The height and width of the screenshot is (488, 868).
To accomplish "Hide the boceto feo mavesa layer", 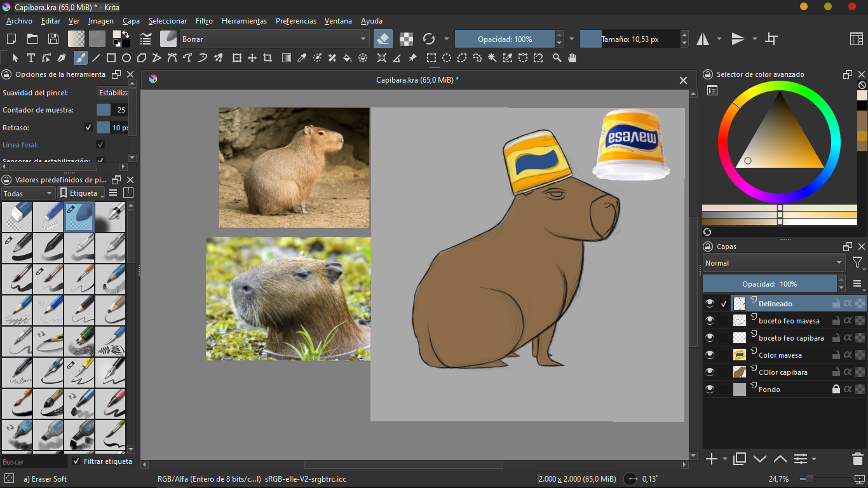I will 710,321.
